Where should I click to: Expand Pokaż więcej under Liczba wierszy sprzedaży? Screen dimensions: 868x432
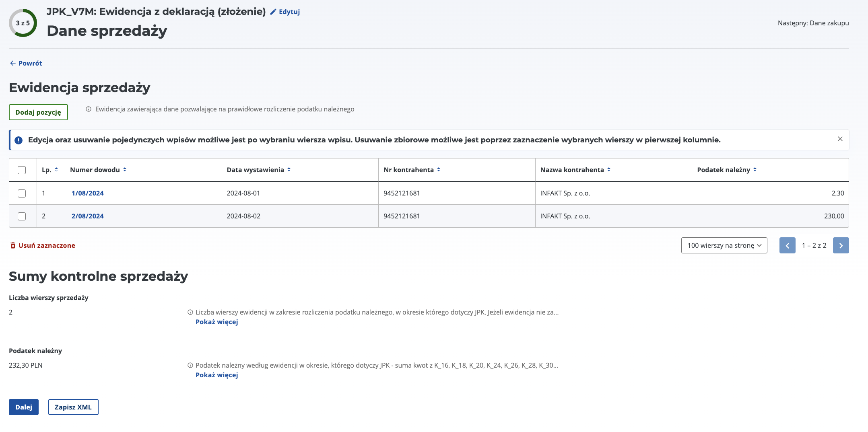click(216, 322)
